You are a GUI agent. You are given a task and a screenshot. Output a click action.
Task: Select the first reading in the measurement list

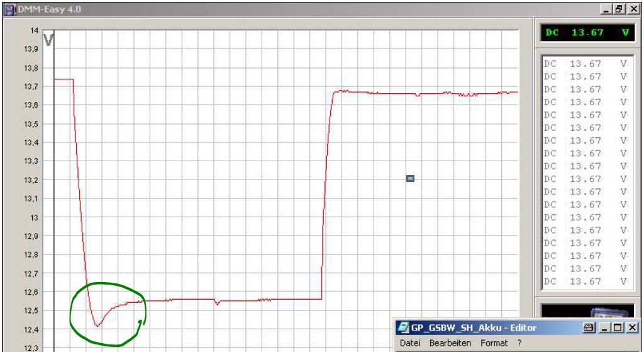(586, 64)
